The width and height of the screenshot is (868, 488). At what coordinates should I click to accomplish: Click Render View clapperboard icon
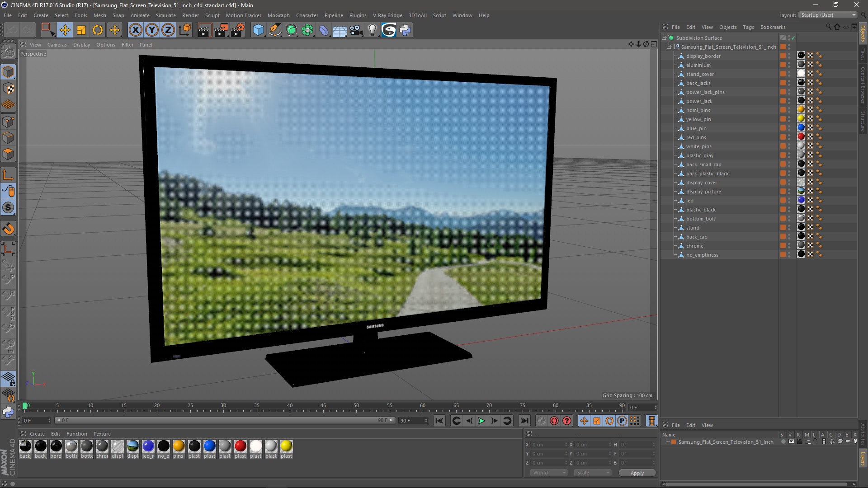(x=204, y=30)
